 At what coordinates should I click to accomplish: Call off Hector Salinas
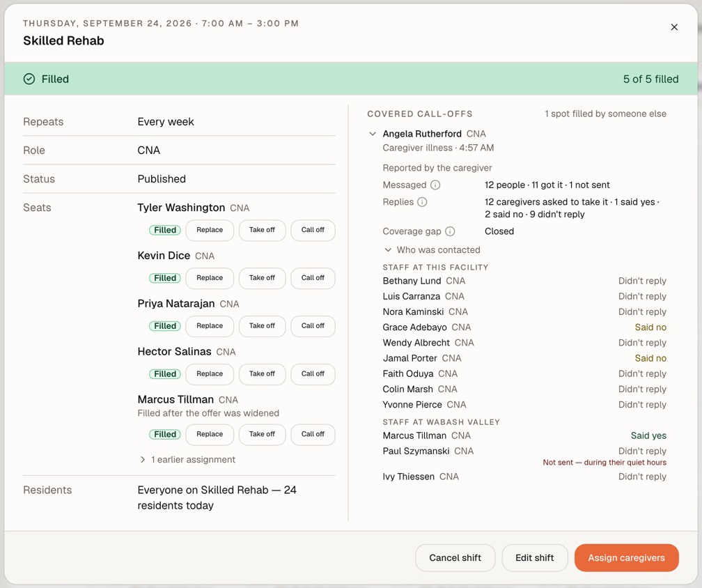pos(313,374)
